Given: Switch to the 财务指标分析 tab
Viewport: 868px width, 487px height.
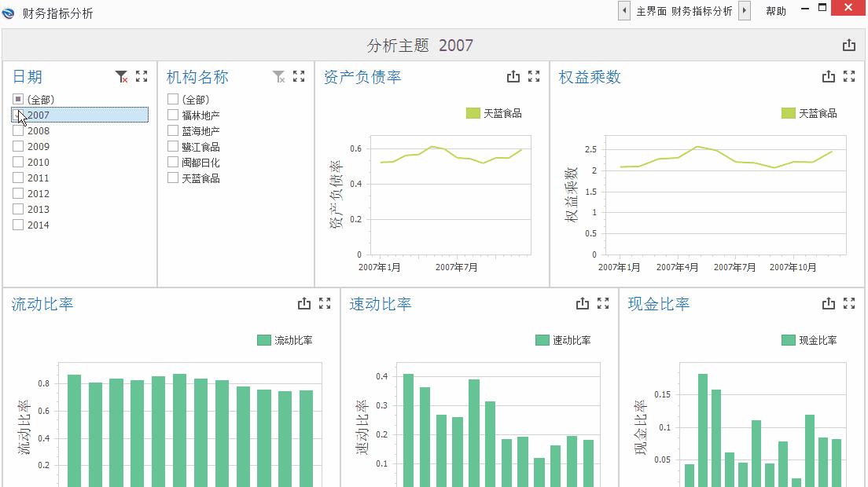Looking at the screenshot, I should point(701,11).
